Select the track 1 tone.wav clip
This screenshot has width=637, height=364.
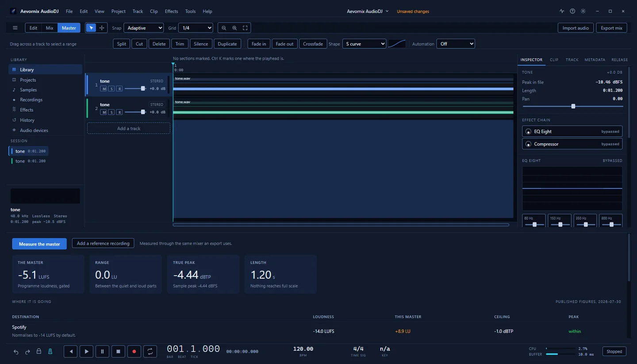point(343,84)
